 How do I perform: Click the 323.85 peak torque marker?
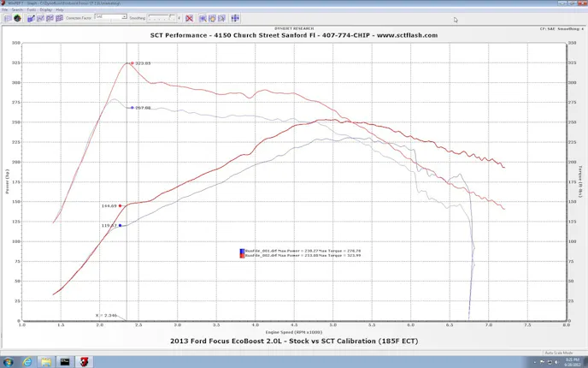coord(131,63)
